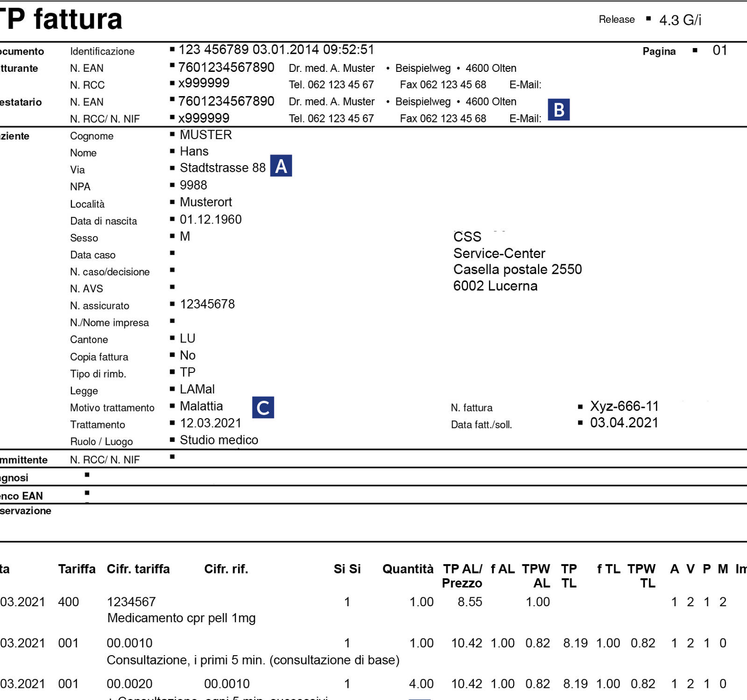Viewport: 747px width, 700px height.
Task: Click the 'Studio medico' value
Action: pos(219,440)
